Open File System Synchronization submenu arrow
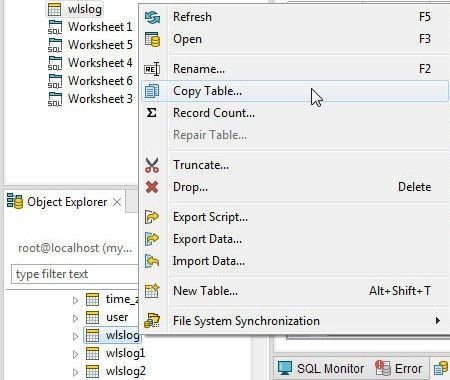450x380 pixels. click(437, 321)
